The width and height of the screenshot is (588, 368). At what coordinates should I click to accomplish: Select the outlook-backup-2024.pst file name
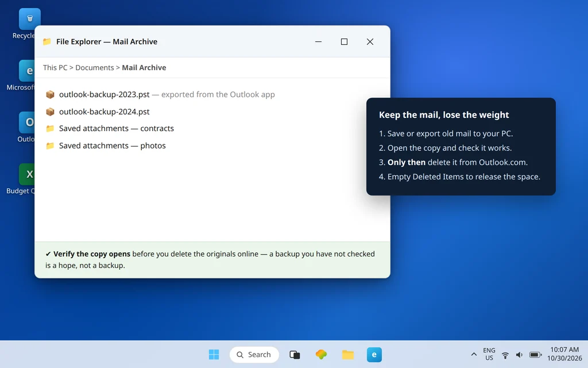[105, 112]
